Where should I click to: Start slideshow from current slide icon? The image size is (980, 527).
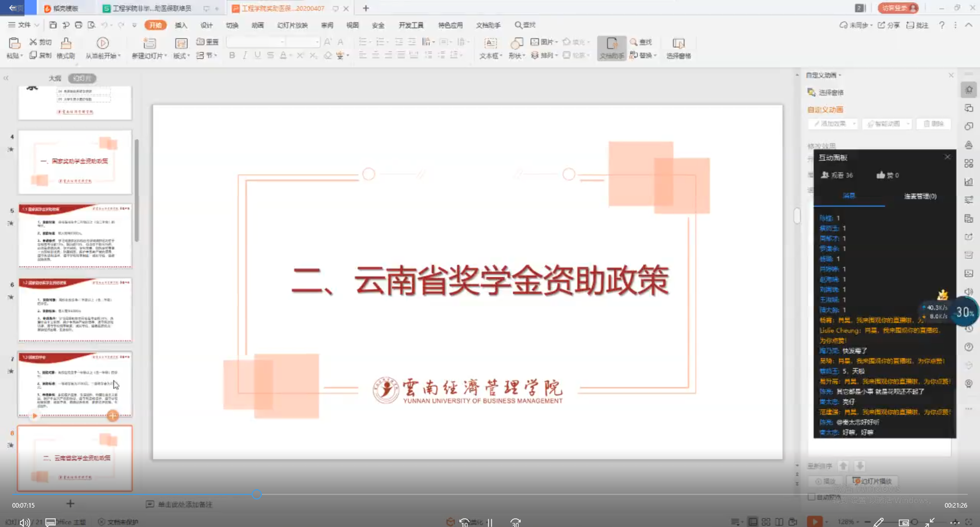(103, 44)
